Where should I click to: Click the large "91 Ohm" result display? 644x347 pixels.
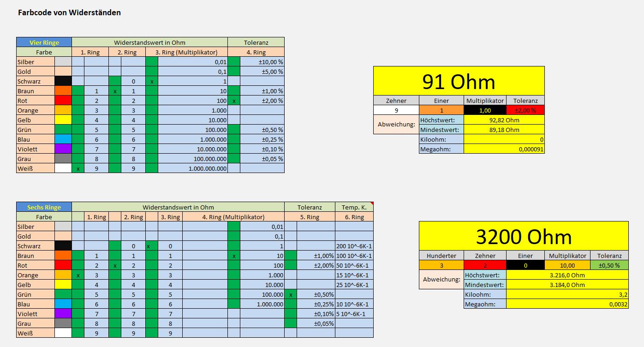[x=459, y=82]
